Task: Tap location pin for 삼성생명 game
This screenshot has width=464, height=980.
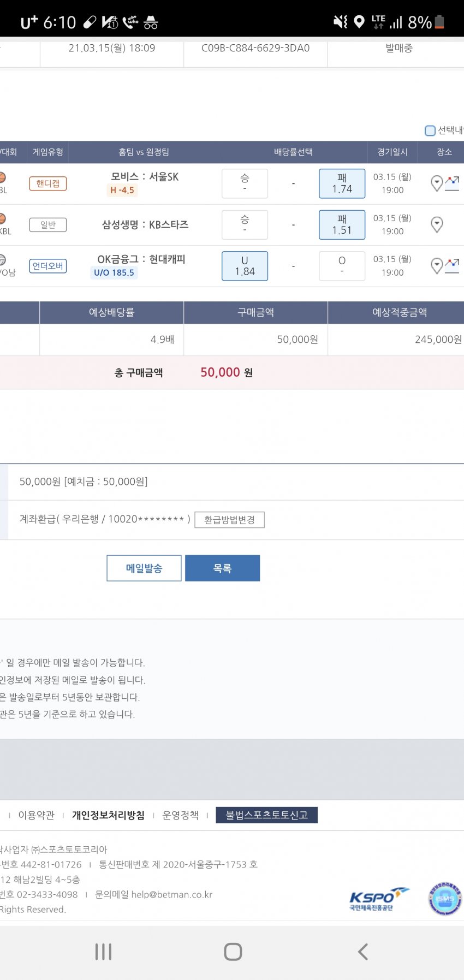Action: click(x=437, y=224)
